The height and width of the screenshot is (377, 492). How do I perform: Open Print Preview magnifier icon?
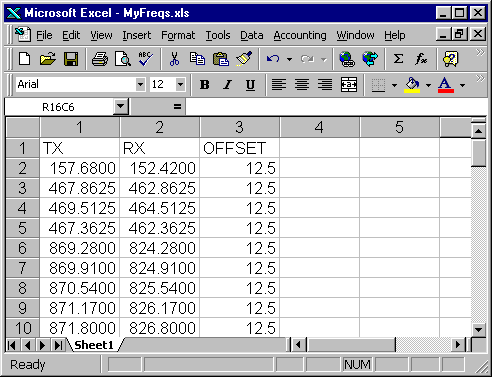click(123, 60)
